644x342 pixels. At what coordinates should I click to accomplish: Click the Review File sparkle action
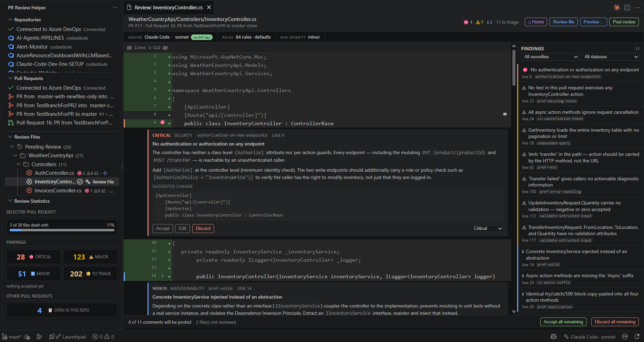point(100,182)
